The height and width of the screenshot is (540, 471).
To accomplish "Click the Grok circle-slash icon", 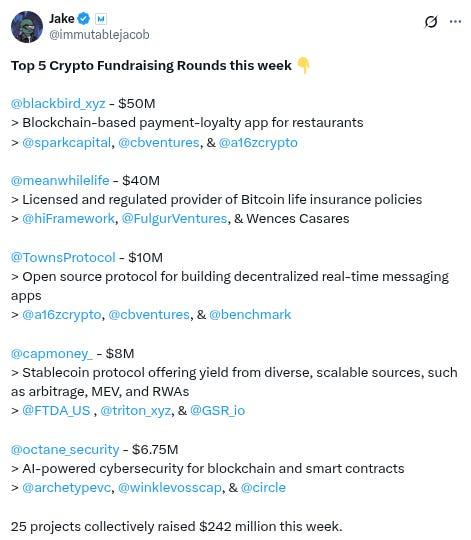I will click(431, 22).
